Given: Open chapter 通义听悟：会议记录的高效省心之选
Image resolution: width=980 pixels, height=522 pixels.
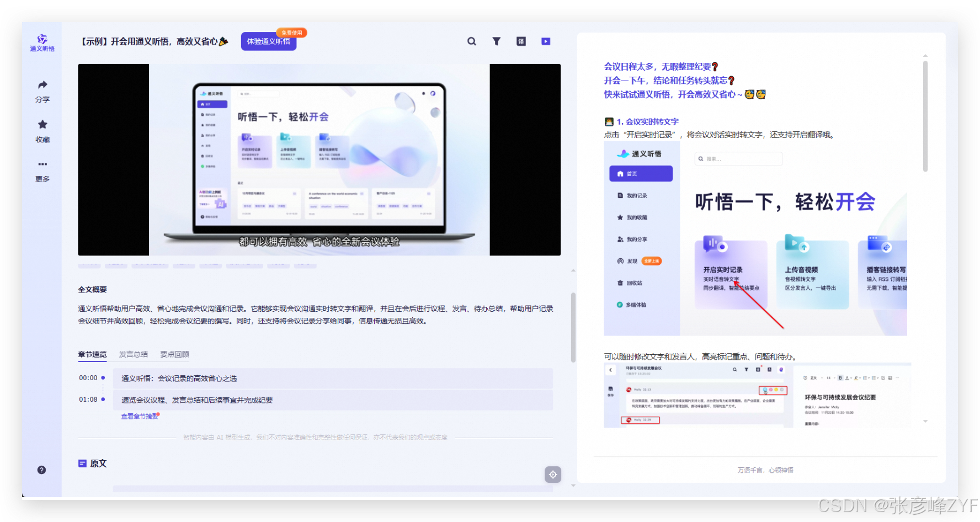Looking at the screenshot, I should point(333,379).
